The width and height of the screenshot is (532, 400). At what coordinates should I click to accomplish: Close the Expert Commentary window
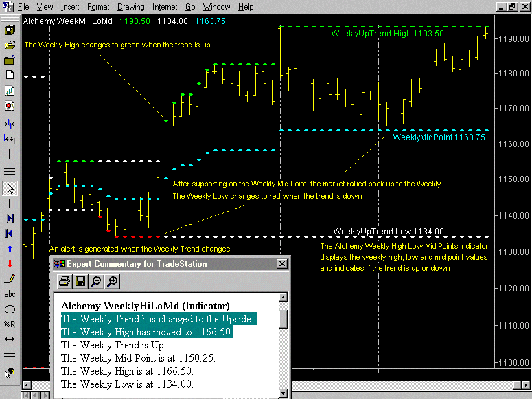pyautogui.click(x=282, y=264)
